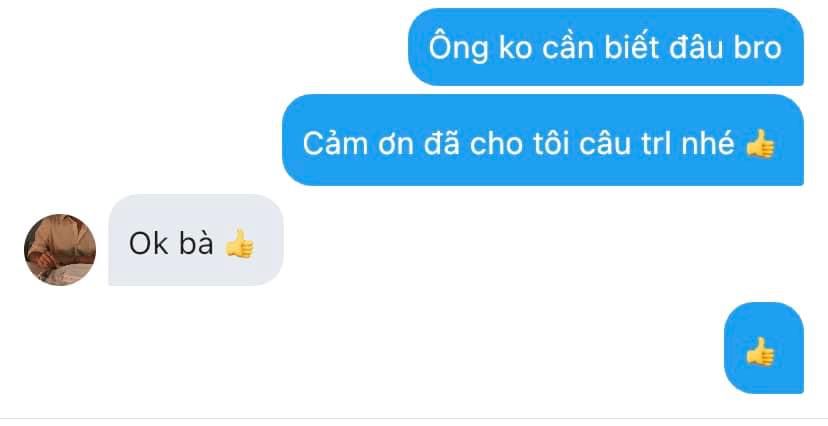Screen dimensions: 828x426
Task: Click thumbs-up emoji after "trl nhé"
Action: pos(760,144)
